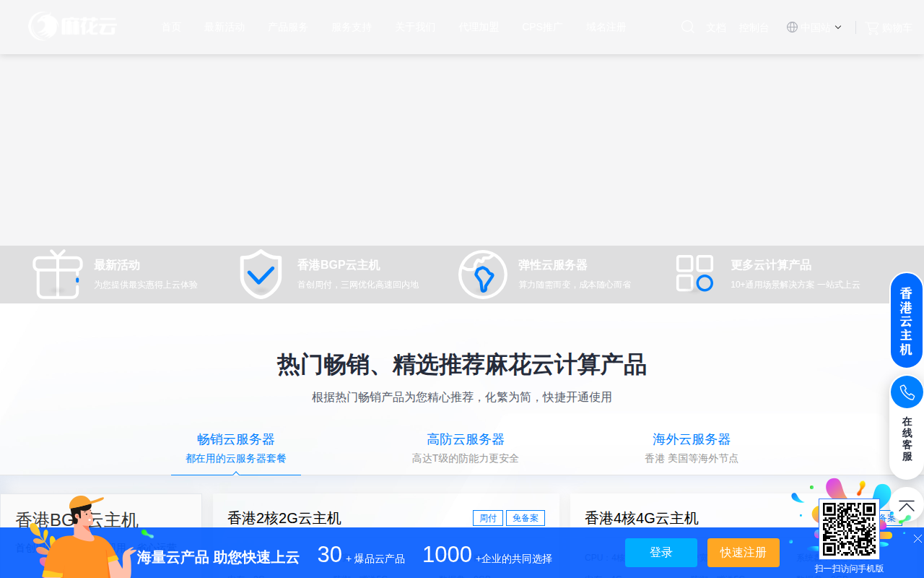Click the 在线客服 side label
Screen dimensions: 924x578
[x=907, y=439]
